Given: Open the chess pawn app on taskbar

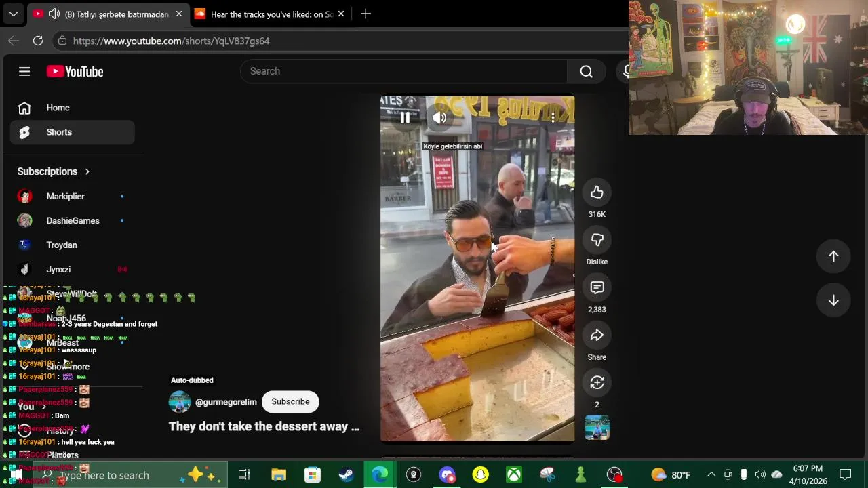Looking at the screenshot, I should pos(580,475).
